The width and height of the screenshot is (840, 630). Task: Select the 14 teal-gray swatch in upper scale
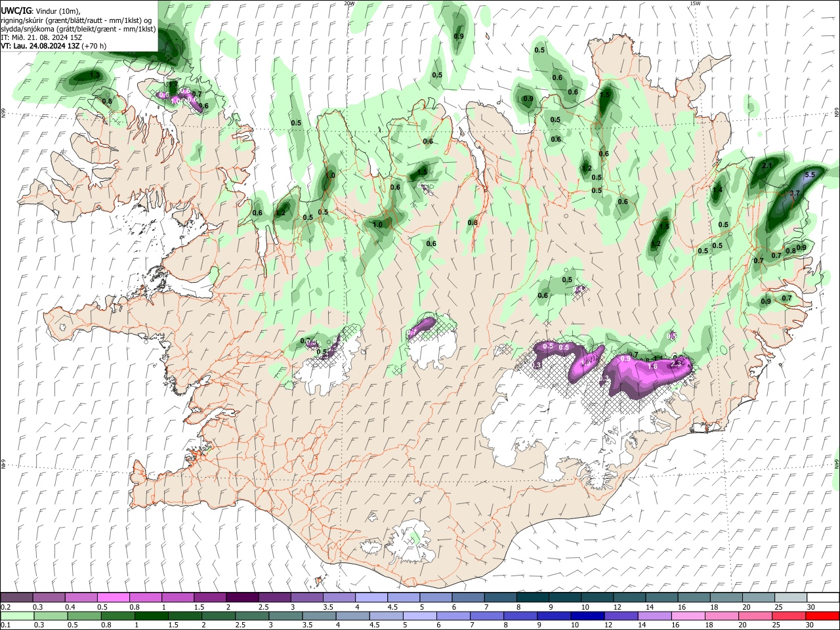[661, 597]
